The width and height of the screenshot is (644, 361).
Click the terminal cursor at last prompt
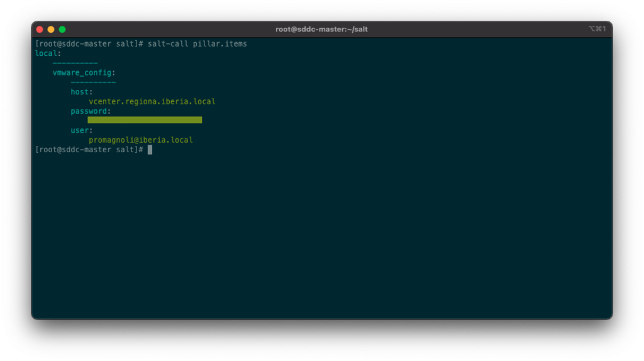pos(150,150)
